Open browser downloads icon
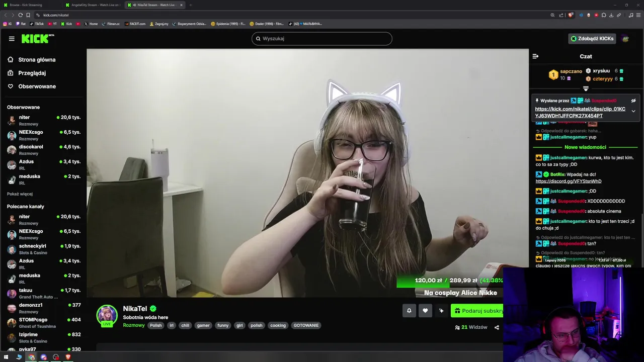The width and height of the screenshot is (644, 362). tap(611, 15)
